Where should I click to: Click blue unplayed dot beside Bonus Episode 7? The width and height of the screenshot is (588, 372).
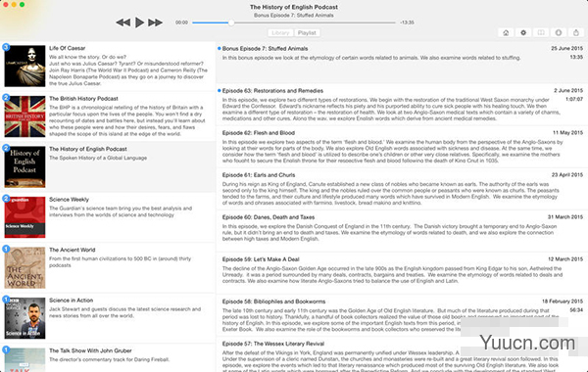pos(219,48)
